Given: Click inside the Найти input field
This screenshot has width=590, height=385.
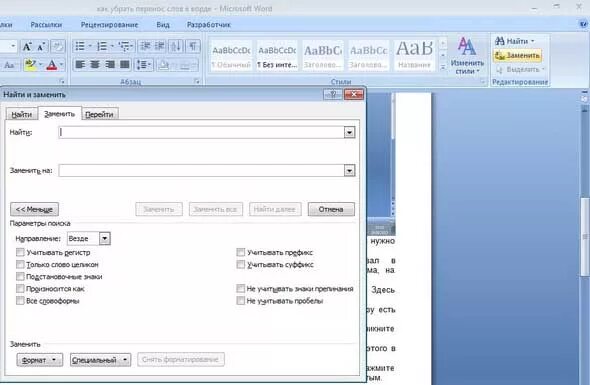Looking at the screenshot, I should pos(202,132).
